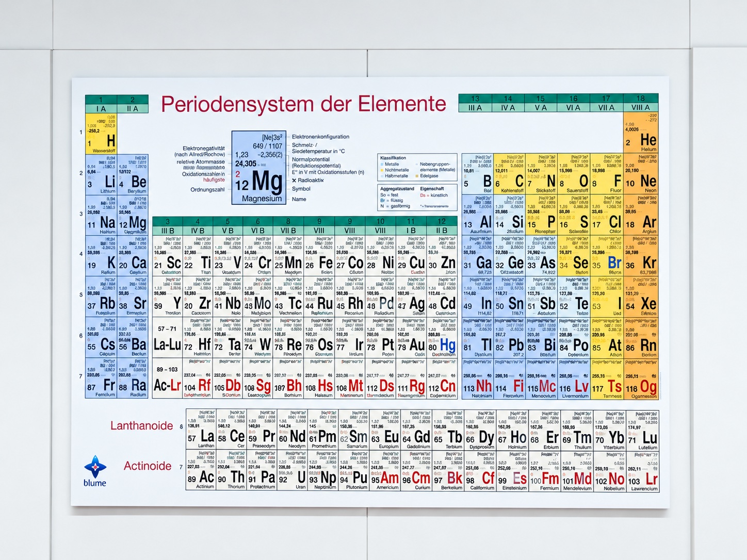Select the 'VIII A' group header
Screen dimensions: 747x560
pyautogui.click(x=641, y=108)
